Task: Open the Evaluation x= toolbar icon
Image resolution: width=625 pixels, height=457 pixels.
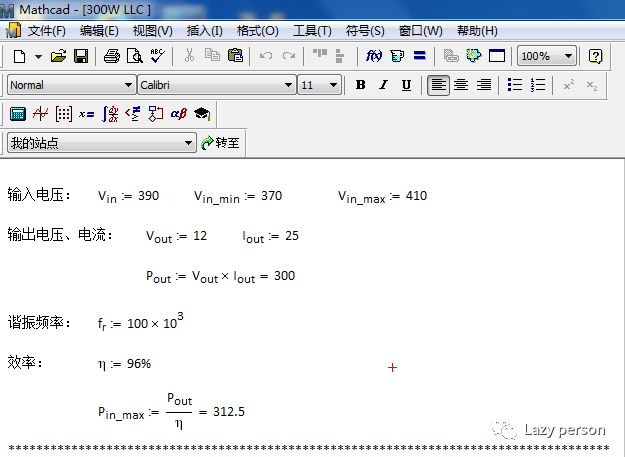Action: click(x=86, y=114)
